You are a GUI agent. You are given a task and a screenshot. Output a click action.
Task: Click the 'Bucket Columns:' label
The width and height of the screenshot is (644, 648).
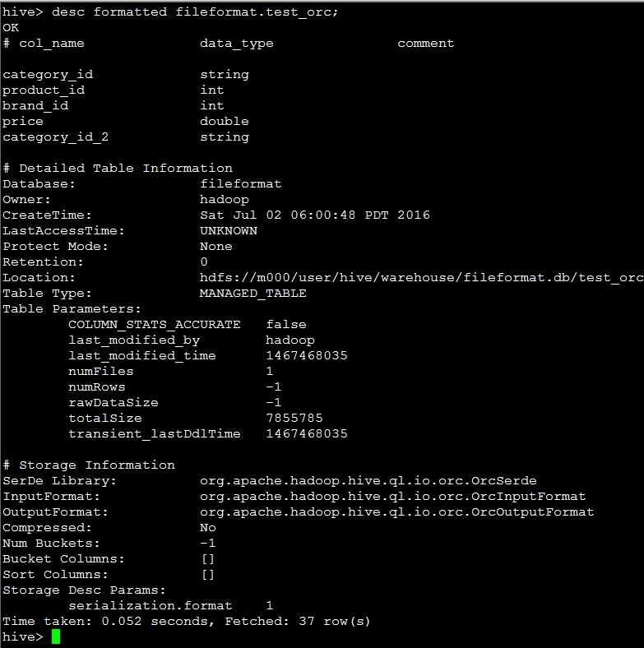click(63, 559)
